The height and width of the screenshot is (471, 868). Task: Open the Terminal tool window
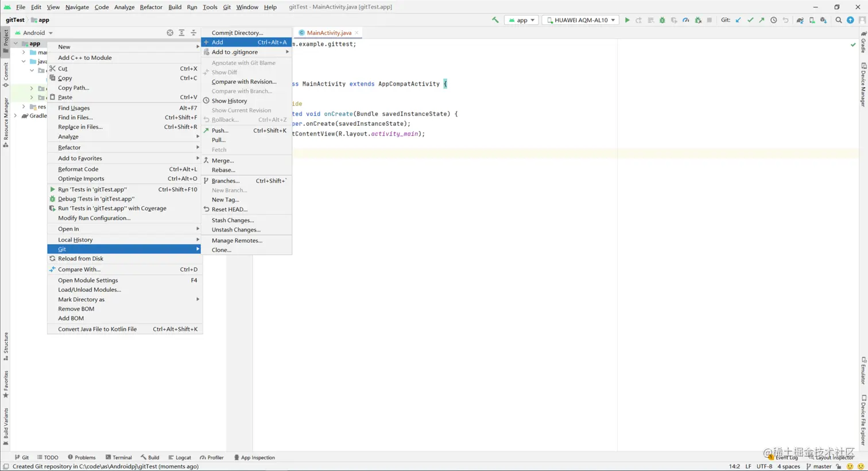(119, 458)
